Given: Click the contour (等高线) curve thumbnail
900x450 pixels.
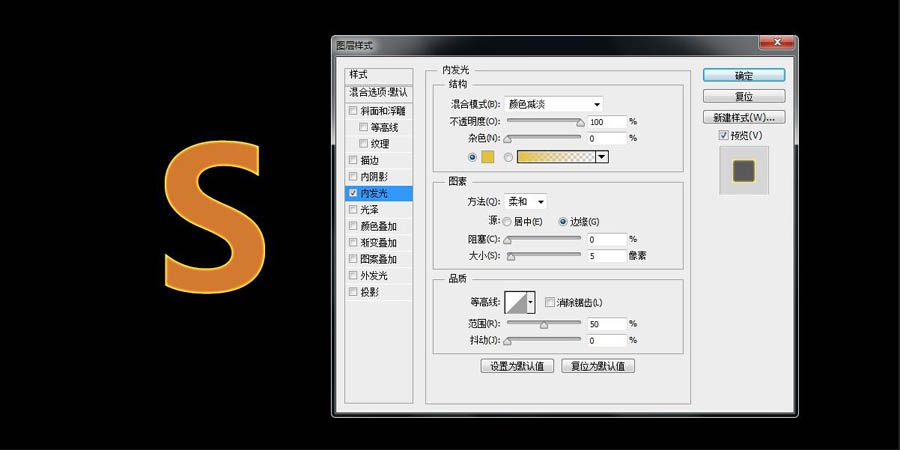Looking at the screenshot, I should [516, 302].
